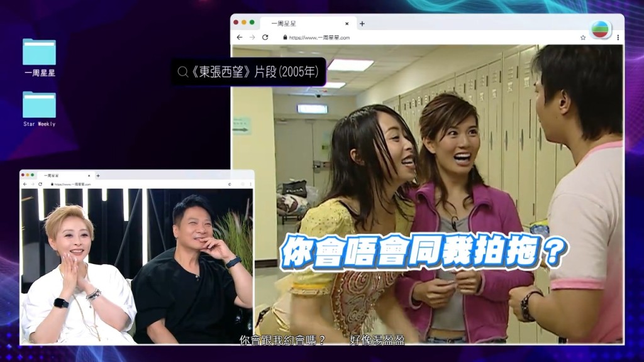Reload the page in the large browser
Viewport: 644px width, 362px height.
click(265, 37)
